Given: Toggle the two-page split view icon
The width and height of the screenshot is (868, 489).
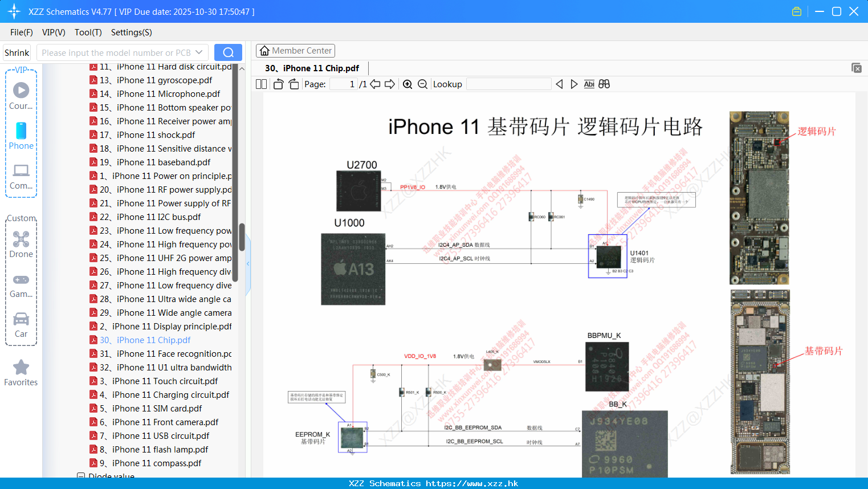Looking at the screenshot, I should (x=261, y=84).
